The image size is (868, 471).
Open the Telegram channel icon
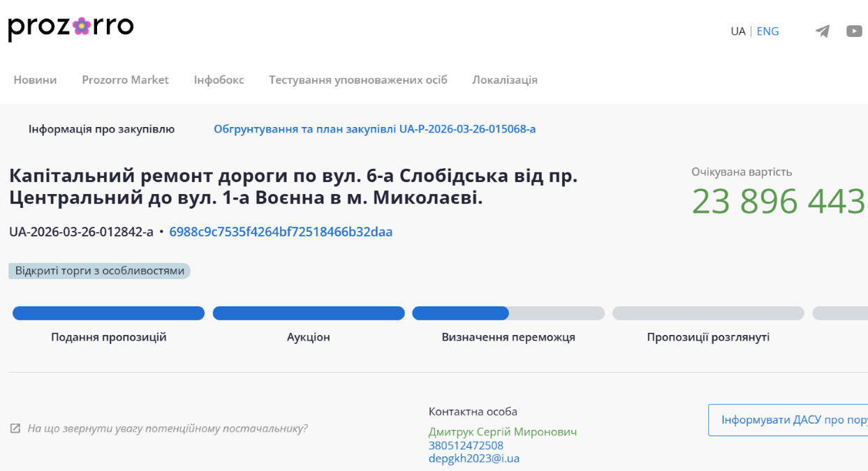pos(823,31)
